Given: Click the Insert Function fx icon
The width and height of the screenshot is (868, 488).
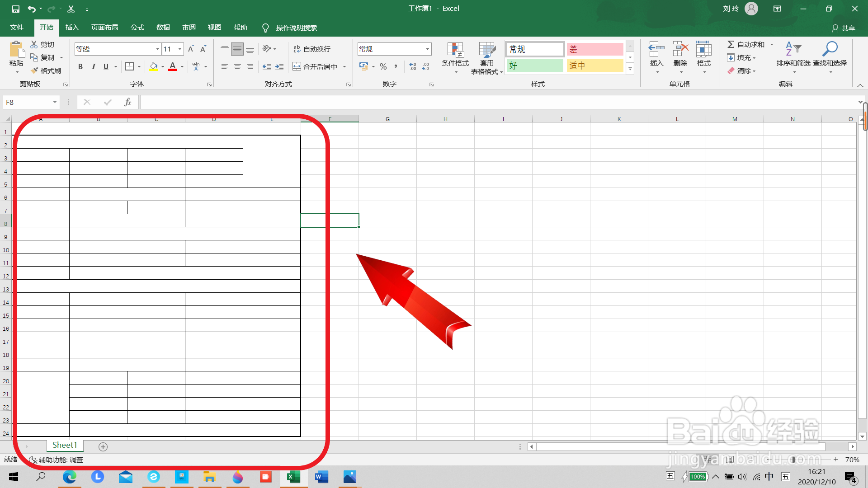Looking at the screenshot, I should [x=127, y=102].
